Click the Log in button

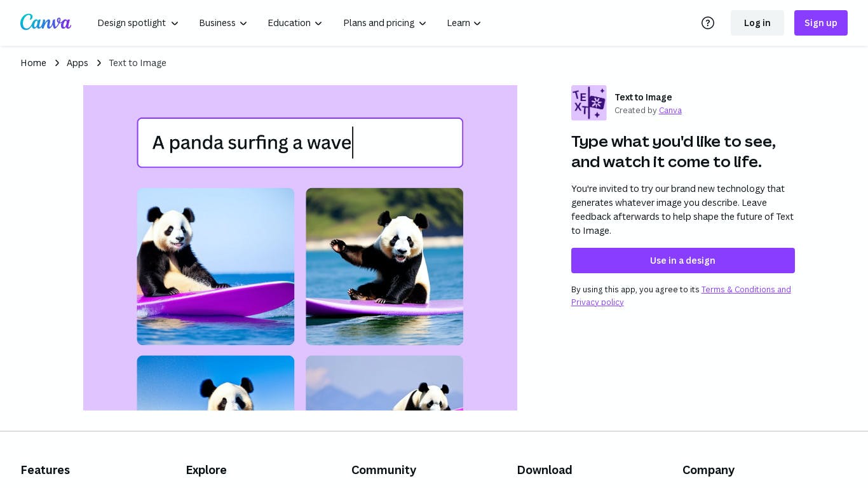[757, 23]
